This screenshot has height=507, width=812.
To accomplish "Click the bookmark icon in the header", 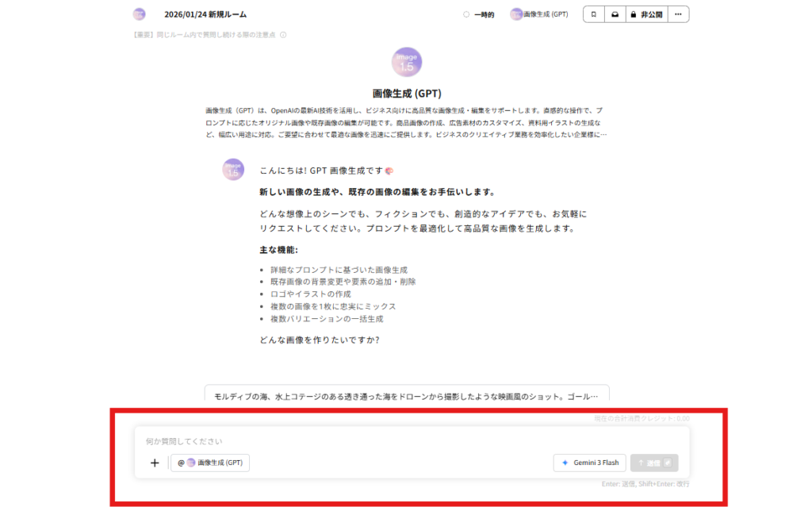I will (x=593, y=13).
